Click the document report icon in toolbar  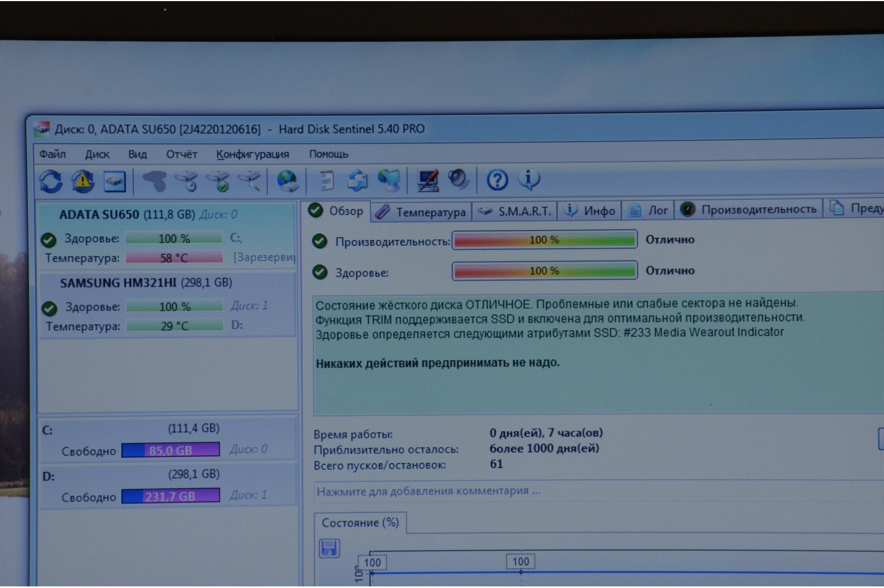click(x=327, y=181)
